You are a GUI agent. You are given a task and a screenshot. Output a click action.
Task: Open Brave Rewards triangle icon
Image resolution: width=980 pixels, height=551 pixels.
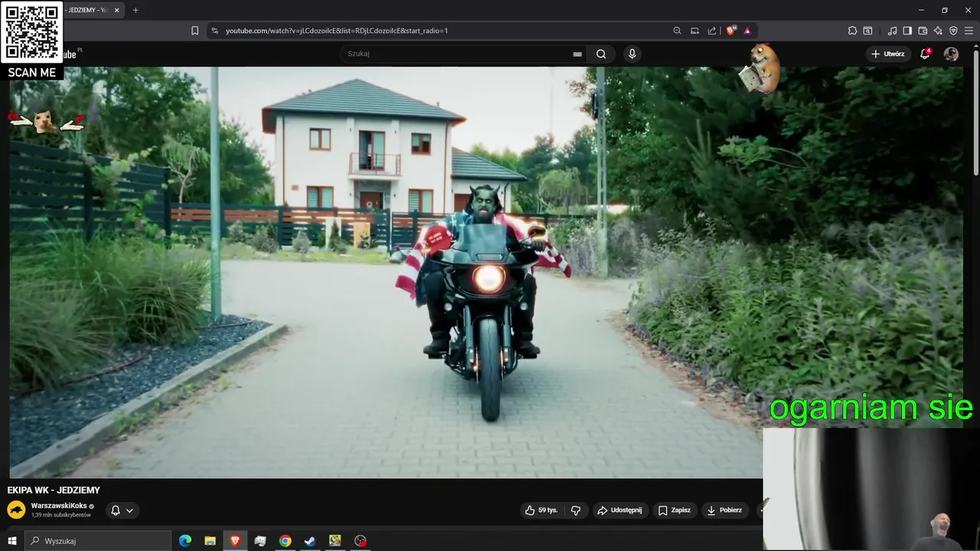[747, 31]
